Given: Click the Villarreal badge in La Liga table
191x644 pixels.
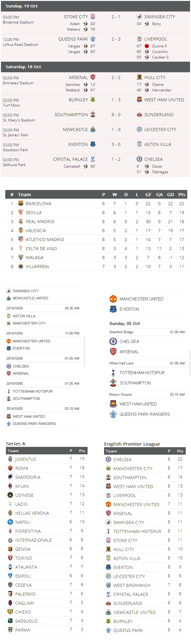Looking at the screenshot, I should tap(21, 267).
